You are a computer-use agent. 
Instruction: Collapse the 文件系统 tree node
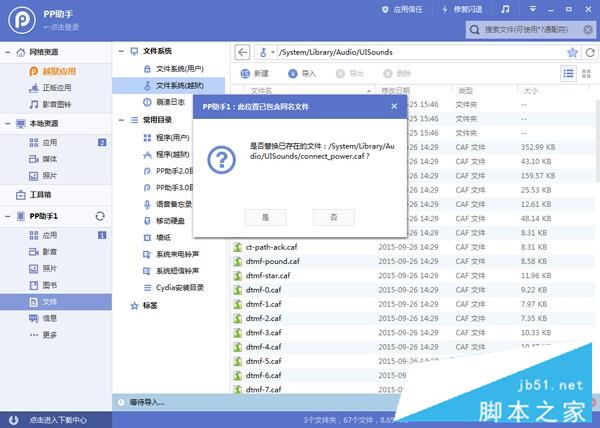point(121,51)
